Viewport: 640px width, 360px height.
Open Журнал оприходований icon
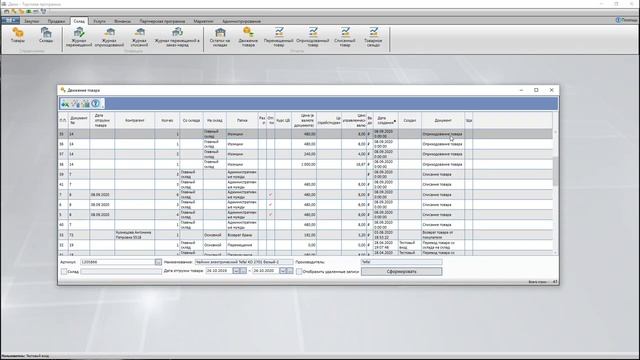point(109,37)
